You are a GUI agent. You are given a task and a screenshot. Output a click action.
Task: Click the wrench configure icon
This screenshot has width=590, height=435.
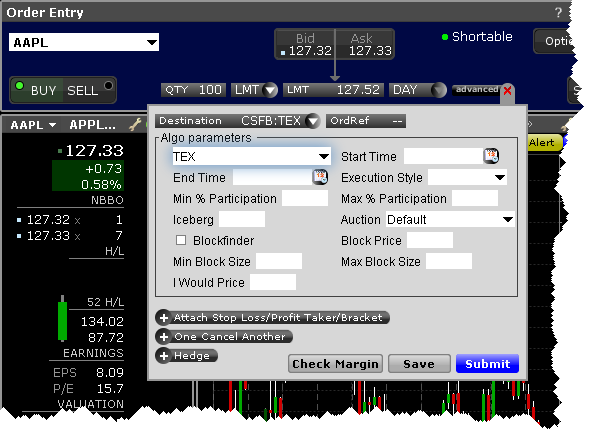135,125
